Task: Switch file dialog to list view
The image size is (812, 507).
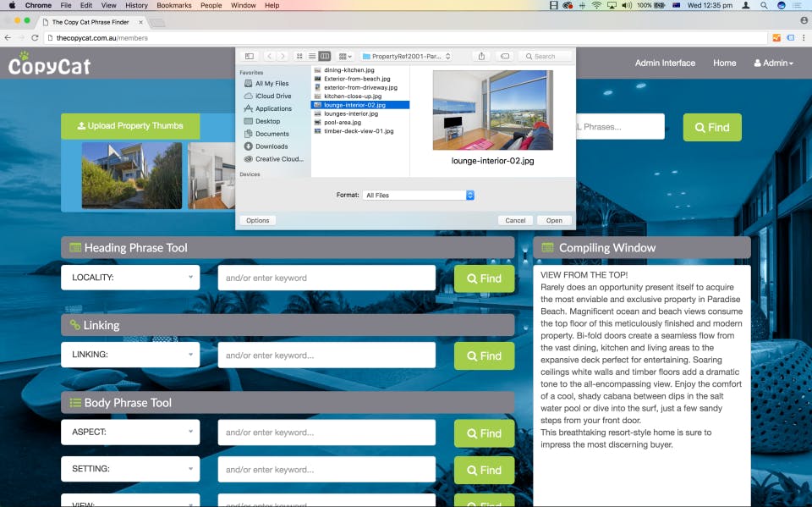Action: pyautogui.click(x=312, y=56)
